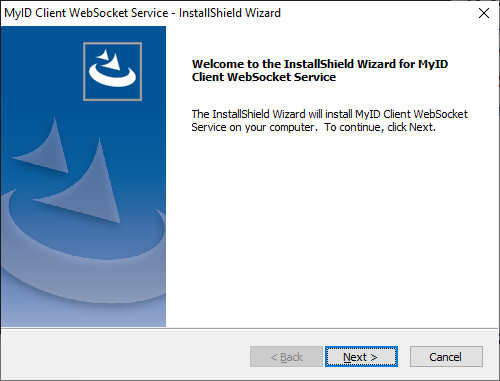This screenshot has height=381, width=500.
Task: Click the framed InstallShield logo icon
Action: click(x=112, y=71)
